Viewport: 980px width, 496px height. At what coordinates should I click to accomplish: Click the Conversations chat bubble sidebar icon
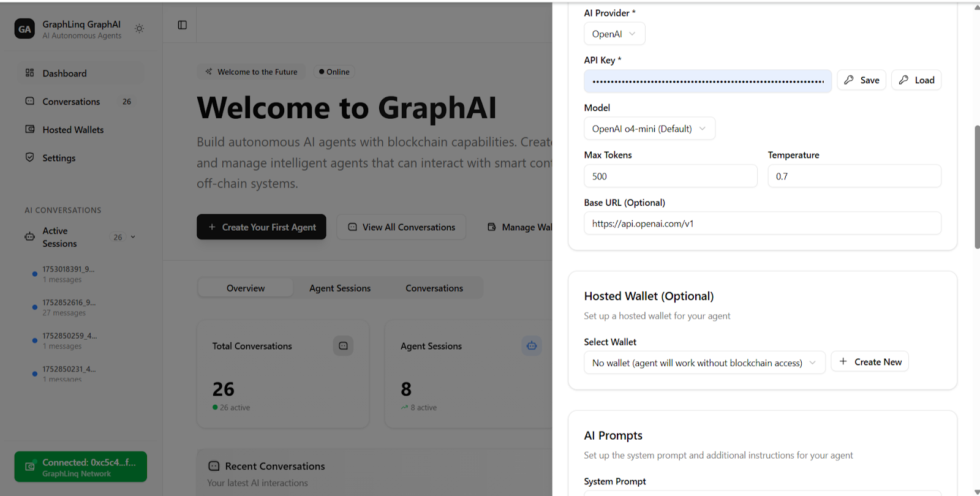29,101
